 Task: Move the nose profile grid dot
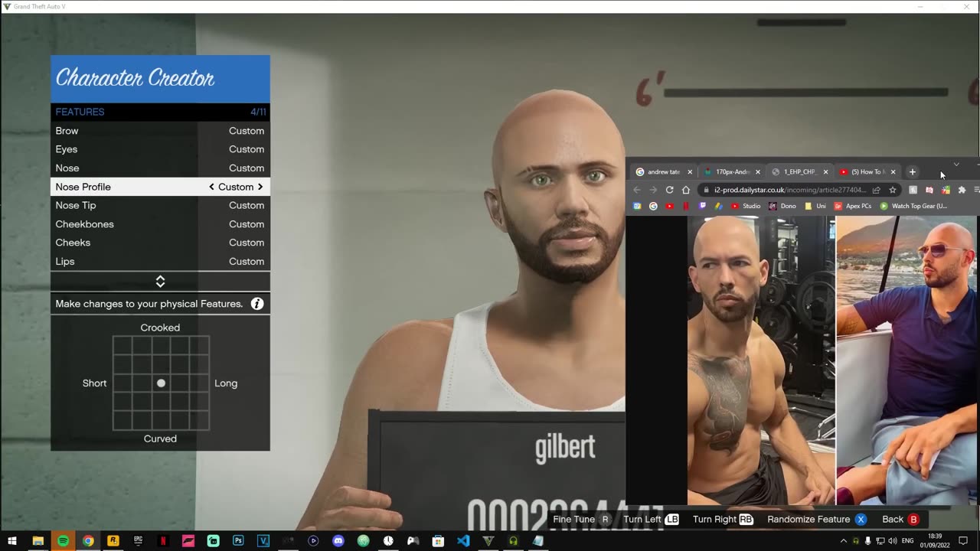(161, 383)
